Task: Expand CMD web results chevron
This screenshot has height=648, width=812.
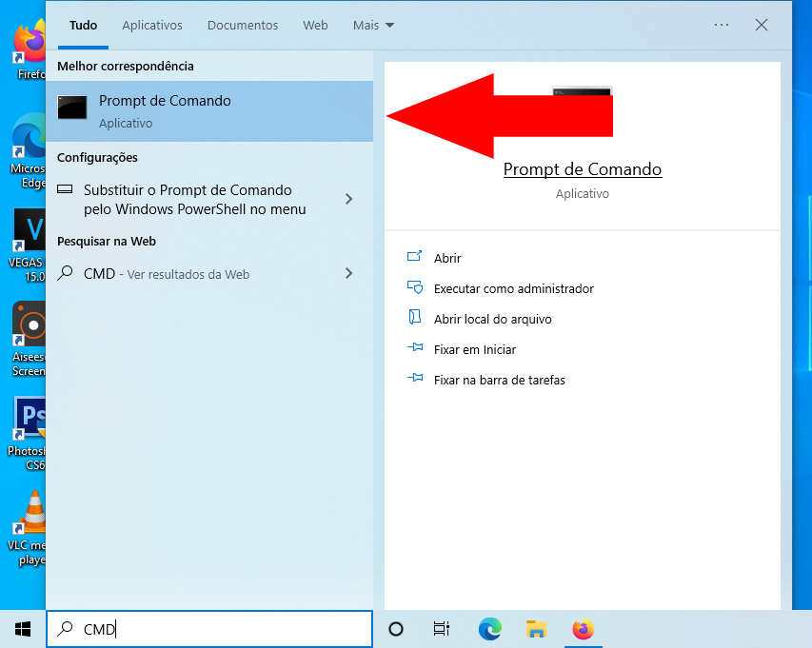Action: click(348, 273)
